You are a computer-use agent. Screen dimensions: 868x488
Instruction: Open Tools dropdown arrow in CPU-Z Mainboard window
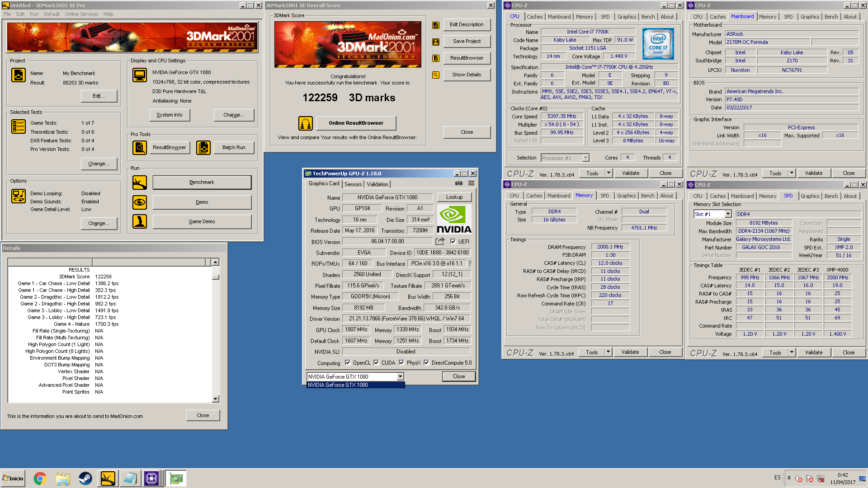792,173
